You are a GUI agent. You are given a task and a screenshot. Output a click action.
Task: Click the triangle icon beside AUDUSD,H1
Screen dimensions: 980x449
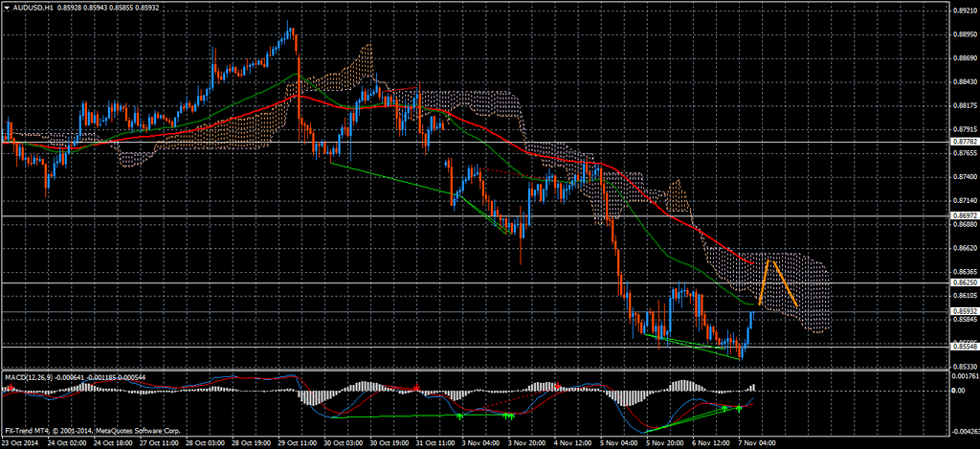(x=6, y=7)
